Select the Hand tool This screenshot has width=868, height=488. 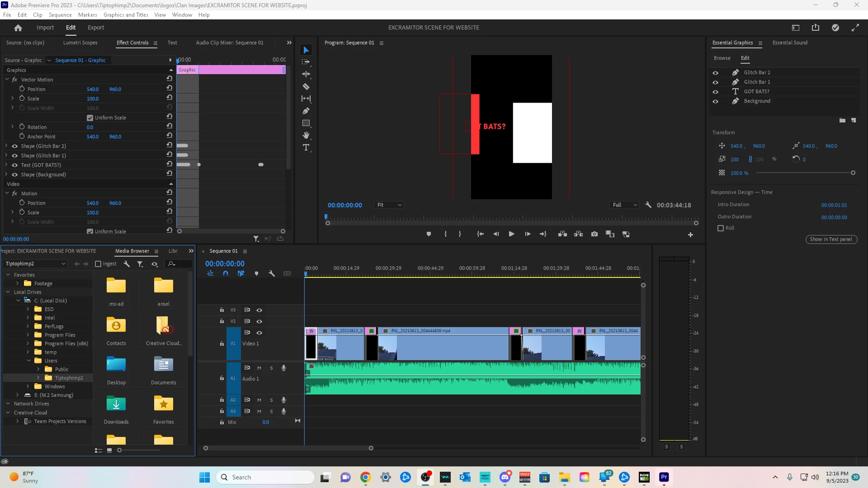tap(306, 135)
